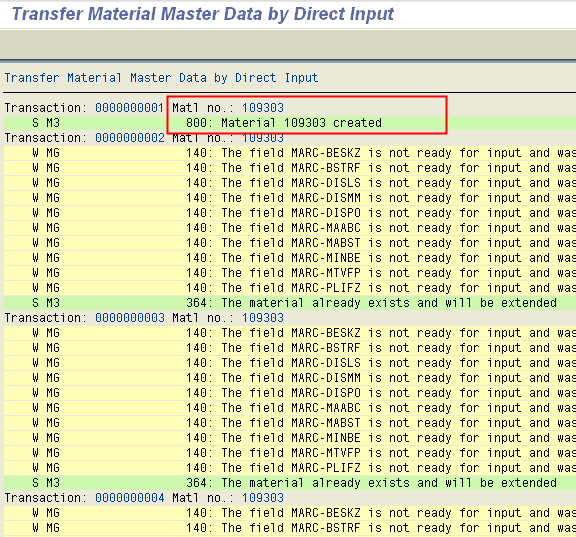Click the large italic page title text
576x537 pixels.
pos(203,14)
